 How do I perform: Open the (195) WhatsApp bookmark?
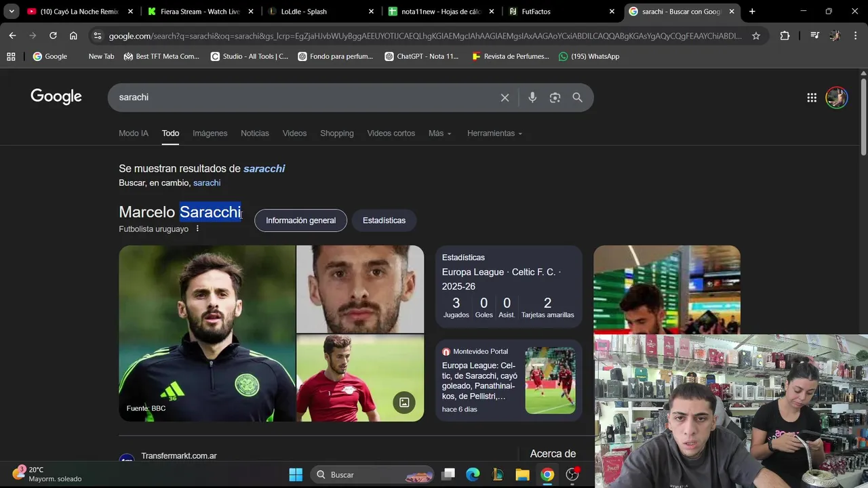tap(589, 56)
